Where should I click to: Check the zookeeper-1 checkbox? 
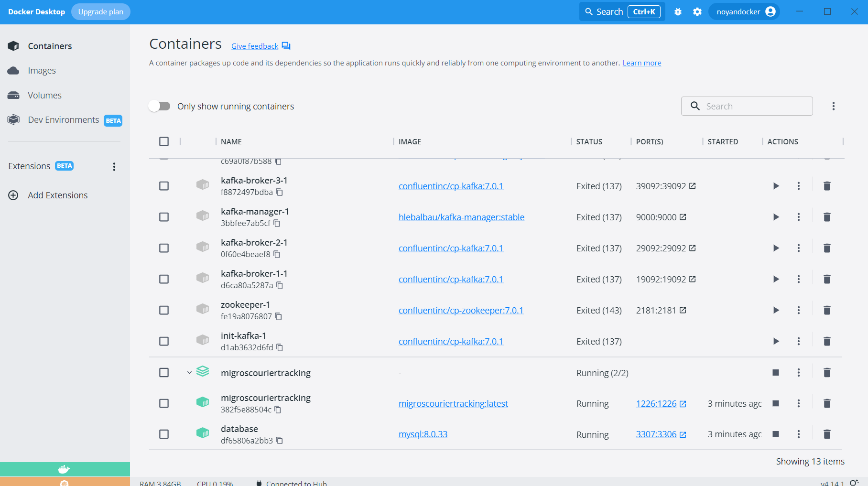[164, 310]
